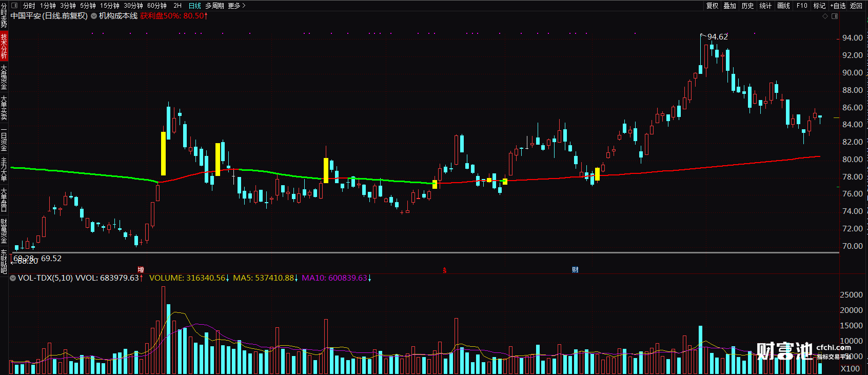Toggle the left panel layout icon
Viewport: 868px width, 375px height.
[14, 6]
